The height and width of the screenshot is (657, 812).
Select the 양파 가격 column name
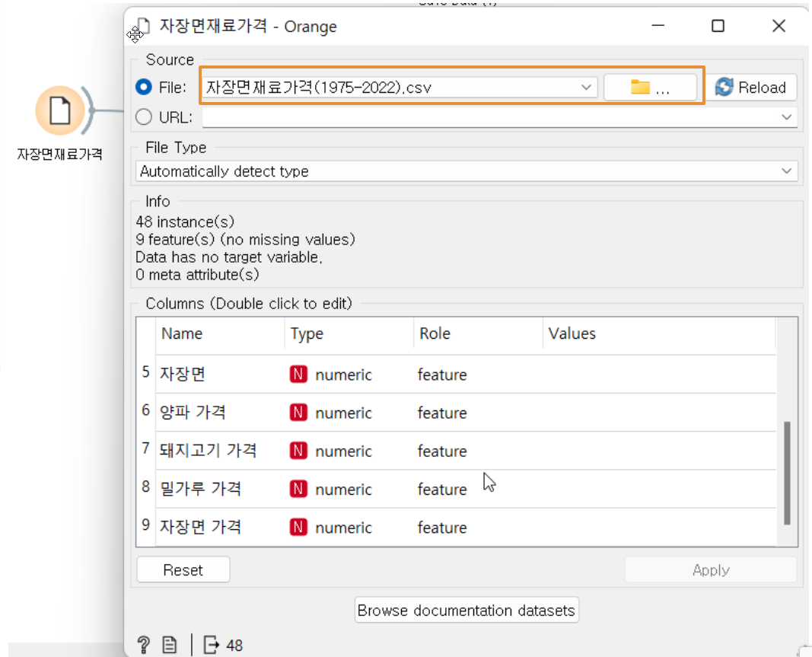tap(193, 413)
